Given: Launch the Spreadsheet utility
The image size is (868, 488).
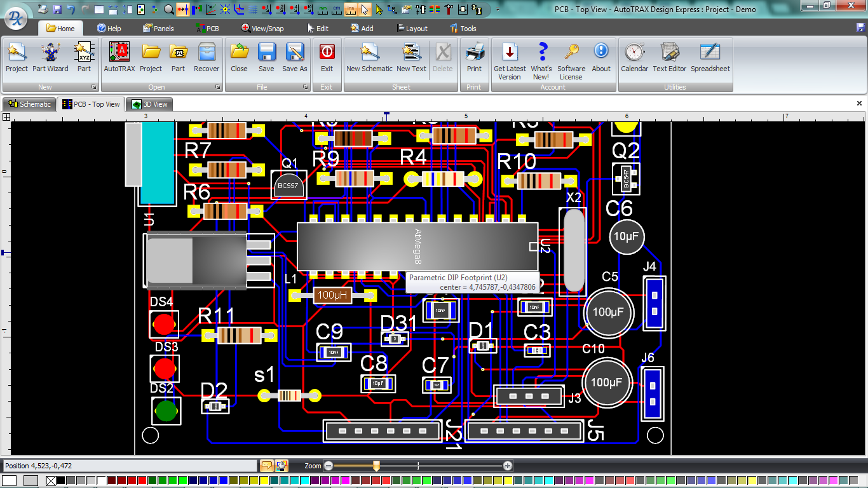Looking at the screenshot, I should click(x=710, y=58).
